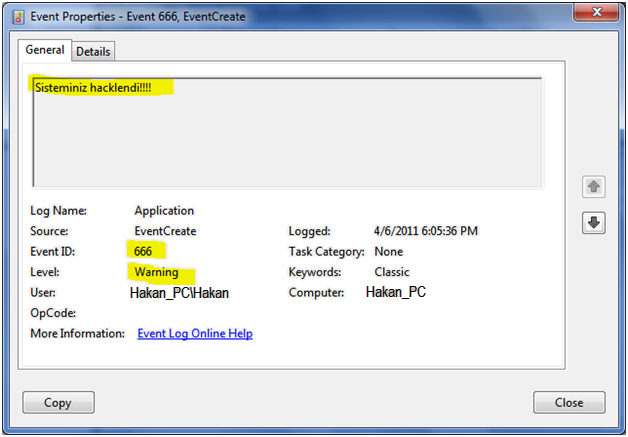Click the Event ID value 666
This screenshot has width=628, height=437.
pos(143,251)
